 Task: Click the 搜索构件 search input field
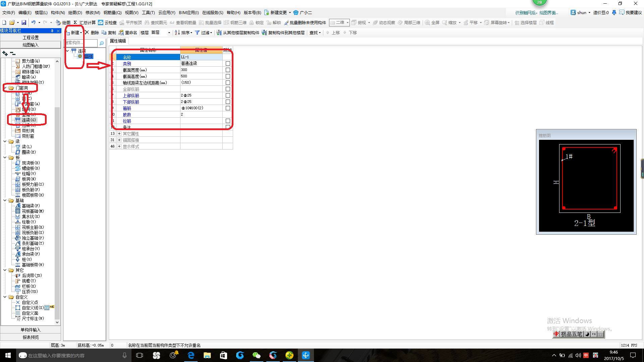[x=81, y=43]
